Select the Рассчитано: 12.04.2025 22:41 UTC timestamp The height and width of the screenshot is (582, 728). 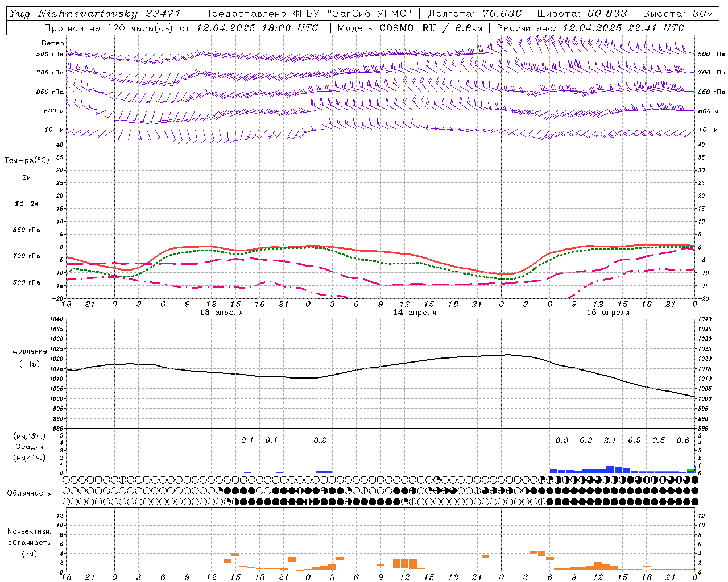click(x=590, y=28)
